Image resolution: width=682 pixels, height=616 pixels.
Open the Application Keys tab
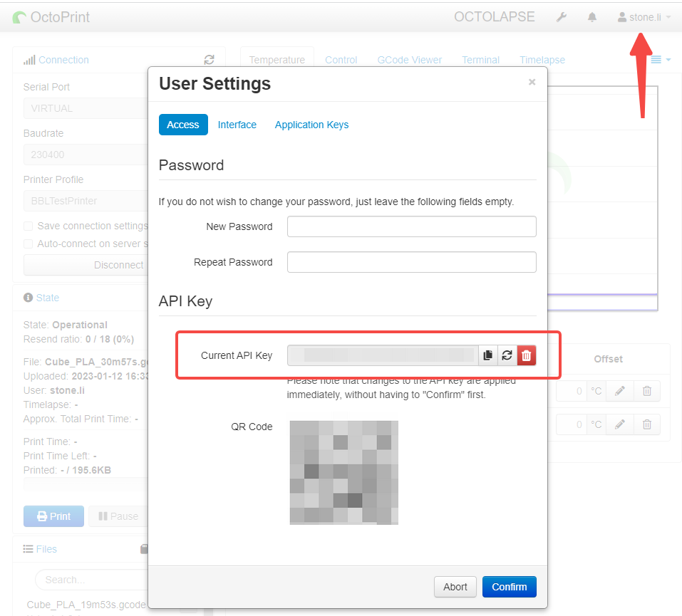(x=311, y=125)
